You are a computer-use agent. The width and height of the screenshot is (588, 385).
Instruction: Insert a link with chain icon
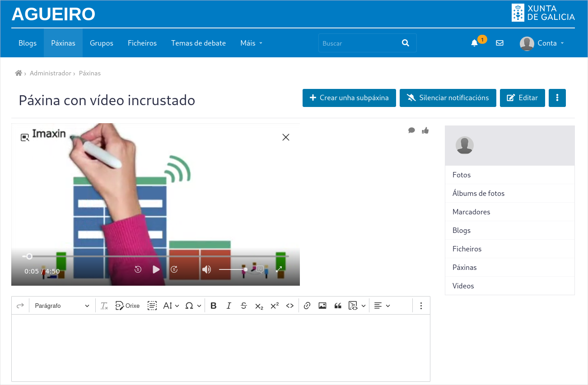pyautogui.click(x=307, y=306)
